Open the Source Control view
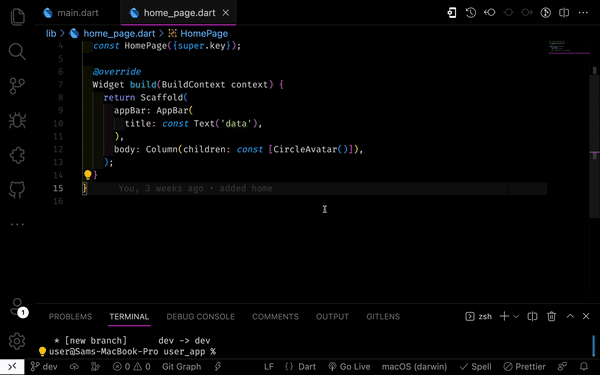Image resolution: width=600 pixels, height=375 pixels. click(x=17, y=86)
